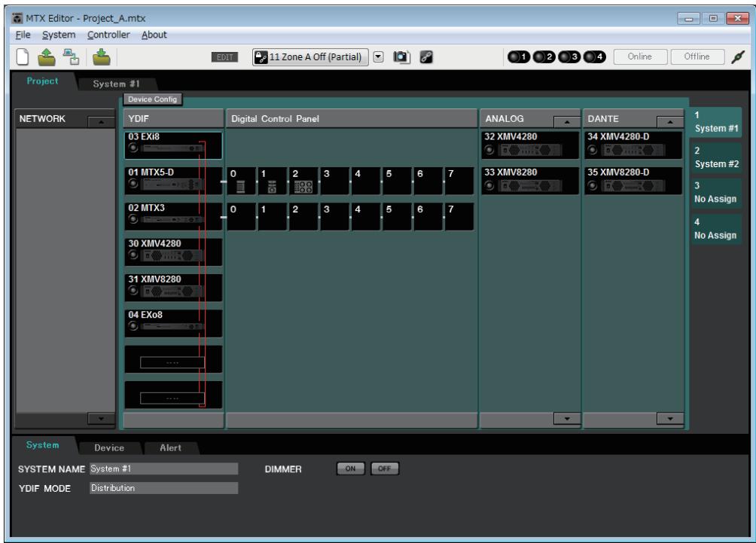Click the preset link icon
Viewport: 756px width, 543px height.
(x=426, y=57)
